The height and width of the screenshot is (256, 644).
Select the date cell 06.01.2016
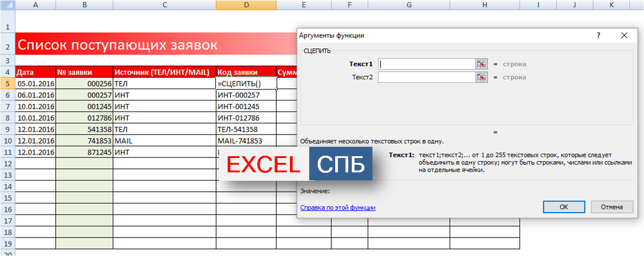coord(35,95)
